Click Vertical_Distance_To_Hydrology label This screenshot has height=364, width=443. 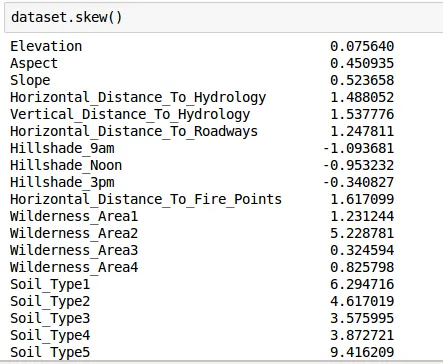click(x=130, y=114)
